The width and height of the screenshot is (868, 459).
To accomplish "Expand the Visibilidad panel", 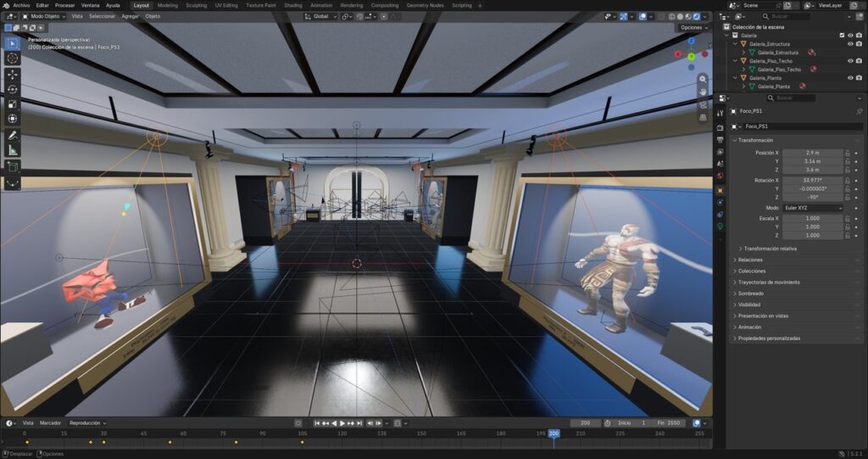I will click(749, 305).
